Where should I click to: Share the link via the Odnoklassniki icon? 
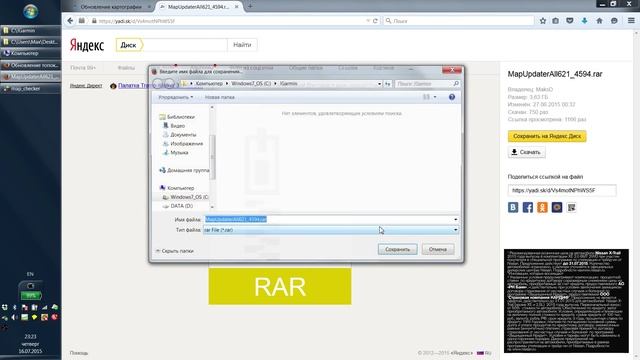point(542,207)
